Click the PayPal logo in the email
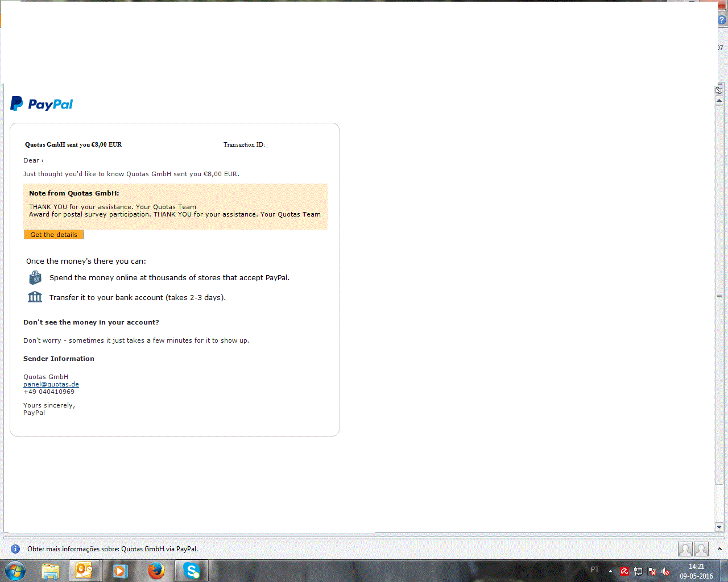728x582 pixels. (42, 104)
